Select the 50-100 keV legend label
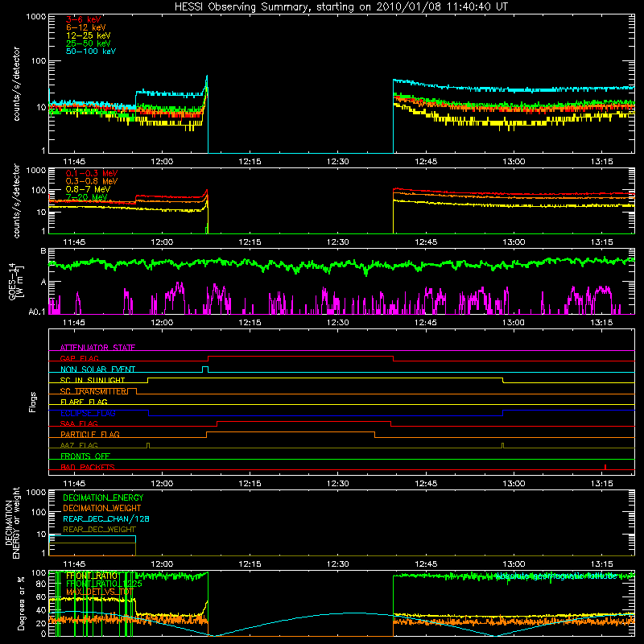The height and width of the screenshot is (644, 644). click(x=91, y=52)
